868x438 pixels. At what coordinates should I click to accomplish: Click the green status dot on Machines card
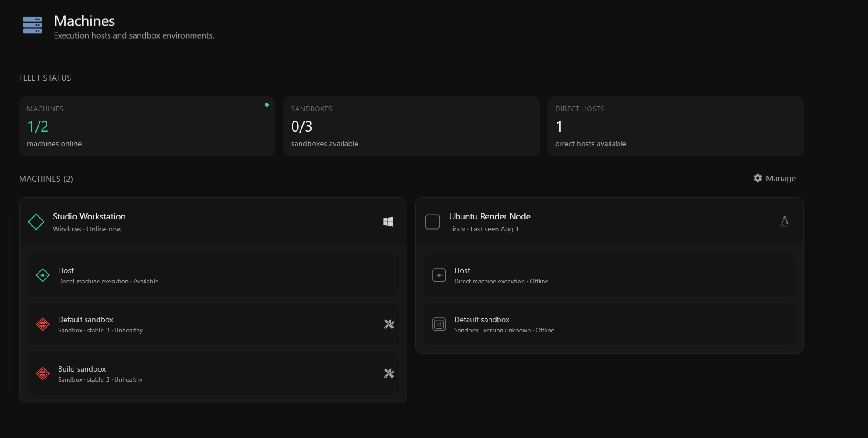tap(266, 105)
